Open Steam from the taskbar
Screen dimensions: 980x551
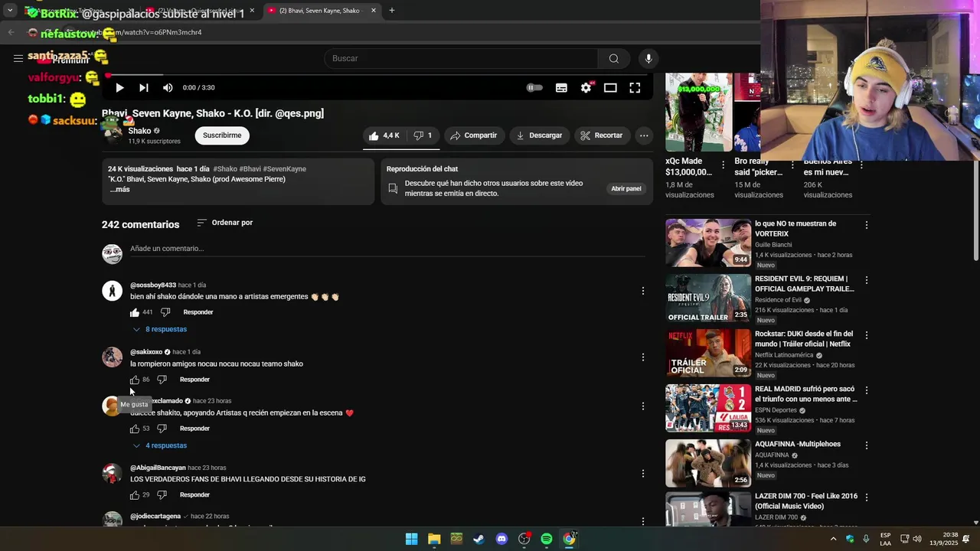tap(479, 539)
